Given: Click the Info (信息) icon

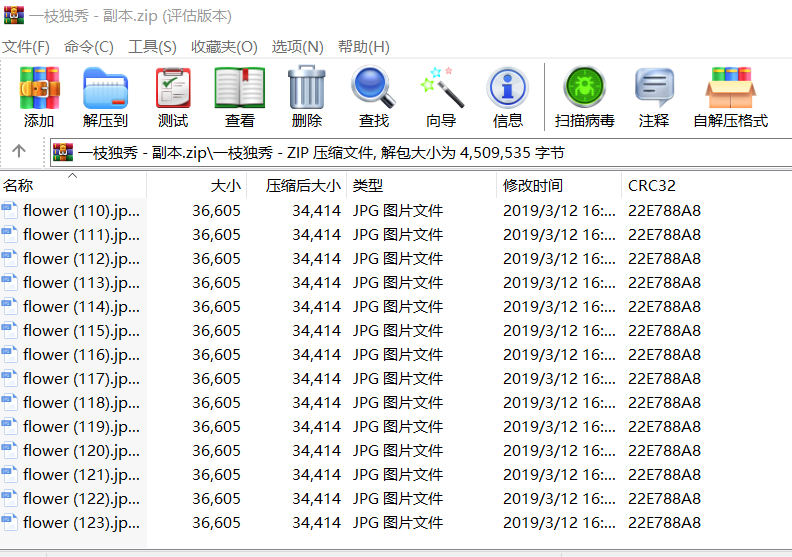Looking at the screenshot, I should [508, 88].
